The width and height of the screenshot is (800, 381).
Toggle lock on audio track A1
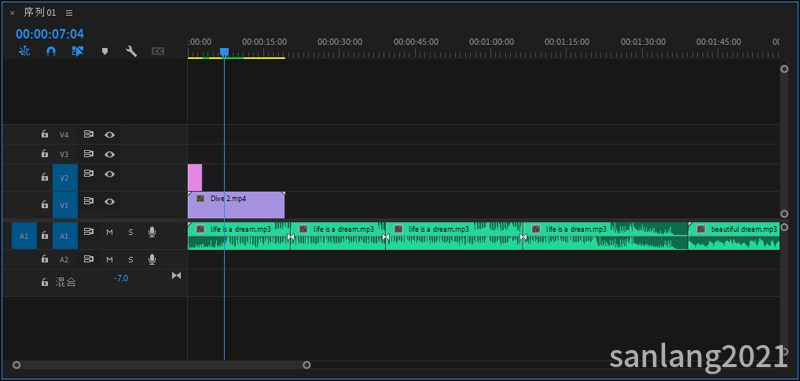coord(45,235)
